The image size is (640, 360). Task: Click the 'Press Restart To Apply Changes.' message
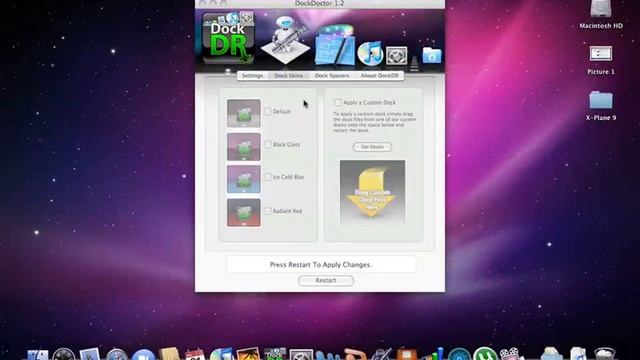321,264
